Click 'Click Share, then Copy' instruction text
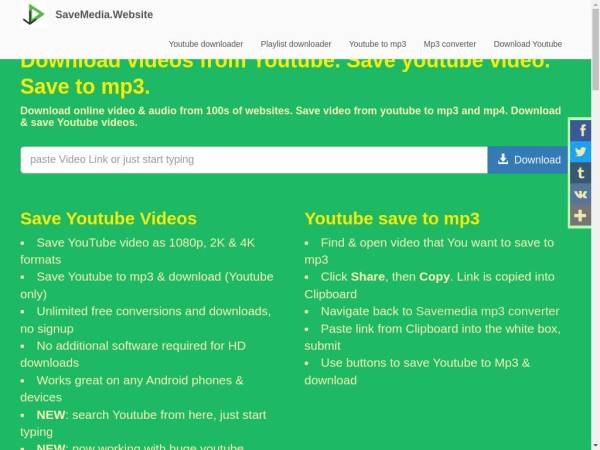 tap(429, 285)
